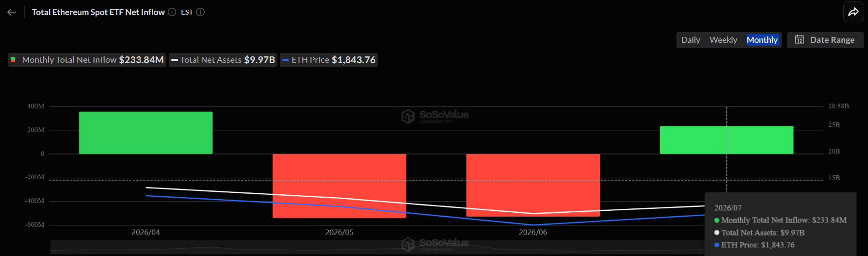
Task: Click the 400M y-axis label
Action: click(x=36, y=106)
